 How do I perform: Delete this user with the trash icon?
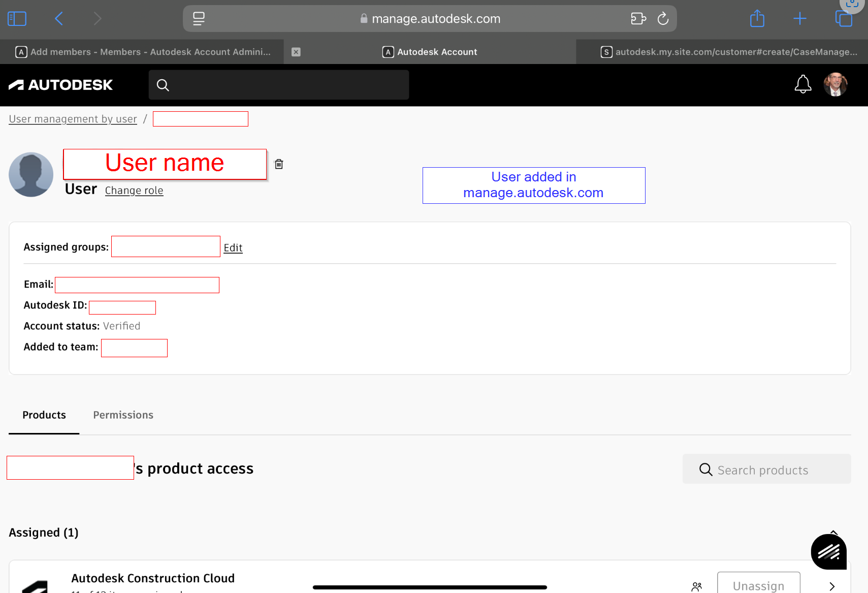point(279,164)
